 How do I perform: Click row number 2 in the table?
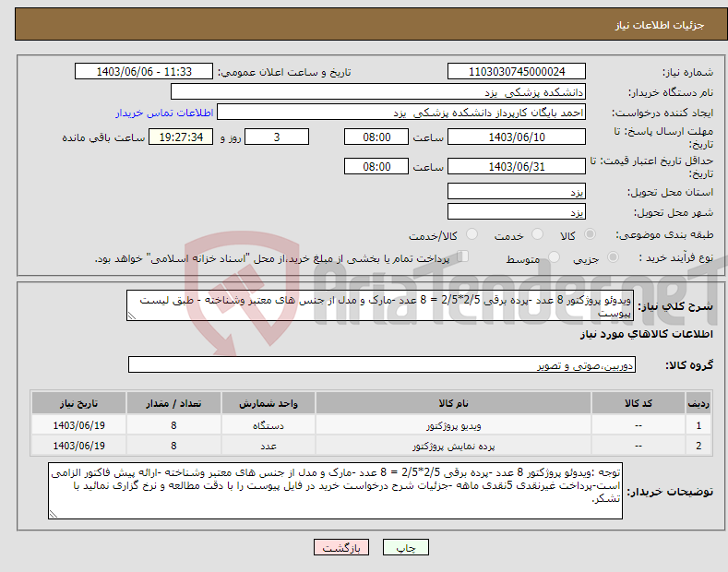(x=698, y=446)
